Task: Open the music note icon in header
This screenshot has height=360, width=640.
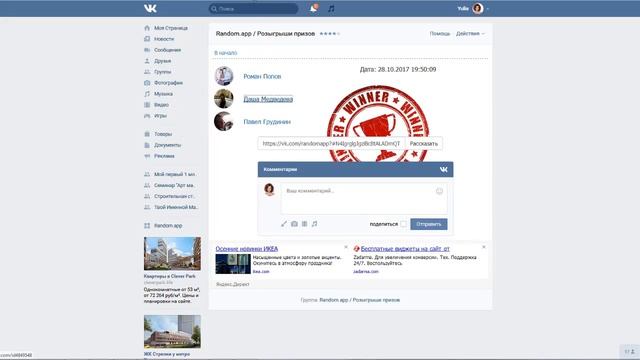Action: [331, 8]
